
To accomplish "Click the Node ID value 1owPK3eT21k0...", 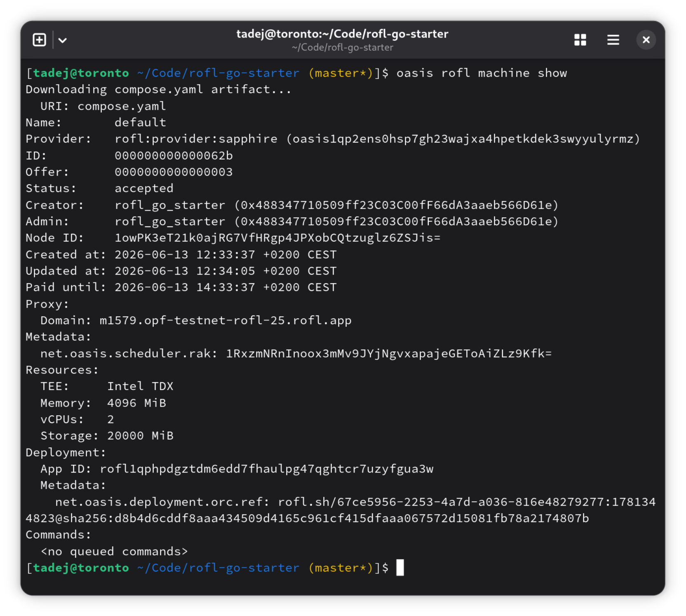I will (277, 238).
